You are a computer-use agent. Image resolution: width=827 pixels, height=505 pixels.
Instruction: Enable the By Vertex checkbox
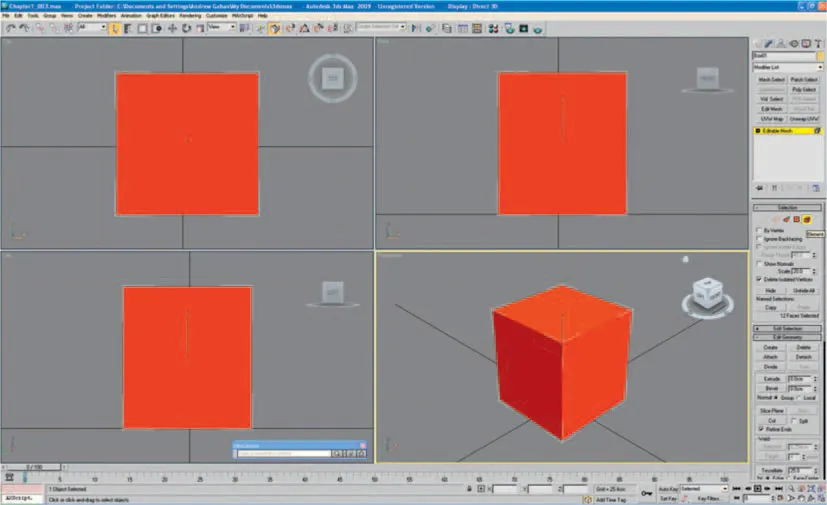pos(759,230)
